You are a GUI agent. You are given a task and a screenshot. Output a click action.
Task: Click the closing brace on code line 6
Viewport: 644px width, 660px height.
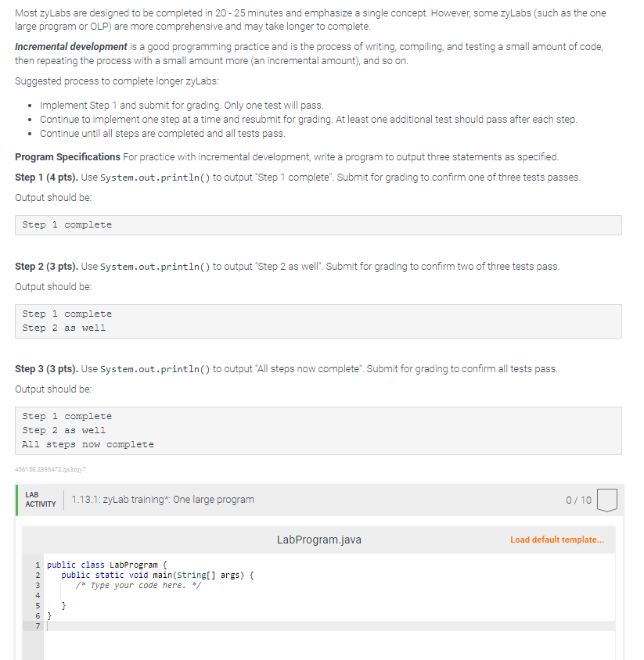49,616
